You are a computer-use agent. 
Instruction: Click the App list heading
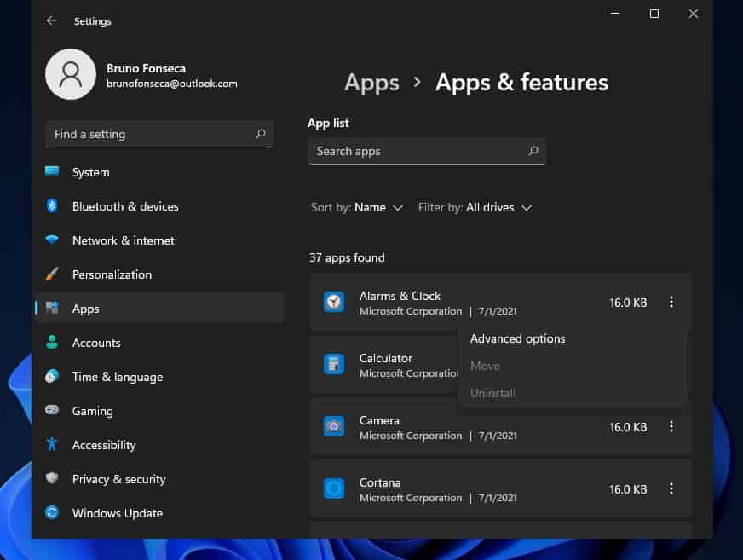coord(328,124)
